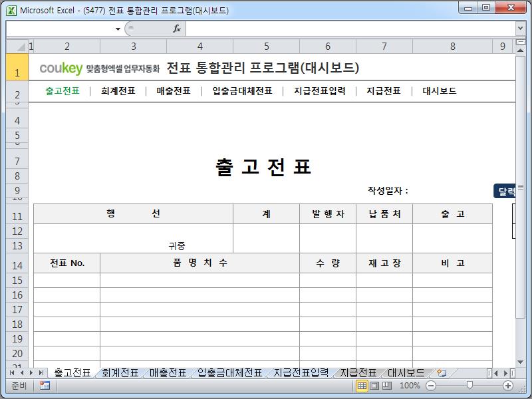This screenshot has width=532, height=399.
Task: Select row header 20
Action: 17,353
